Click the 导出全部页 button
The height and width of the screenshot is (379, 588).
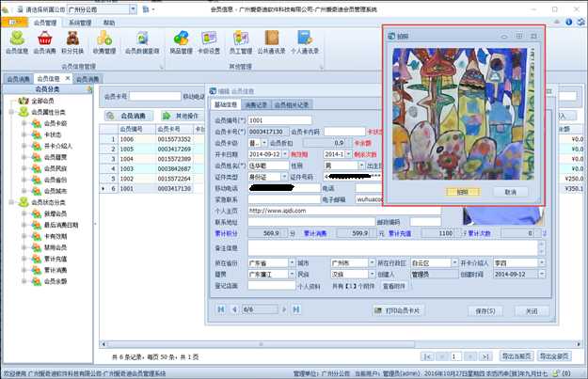click(x=553, y=356)
